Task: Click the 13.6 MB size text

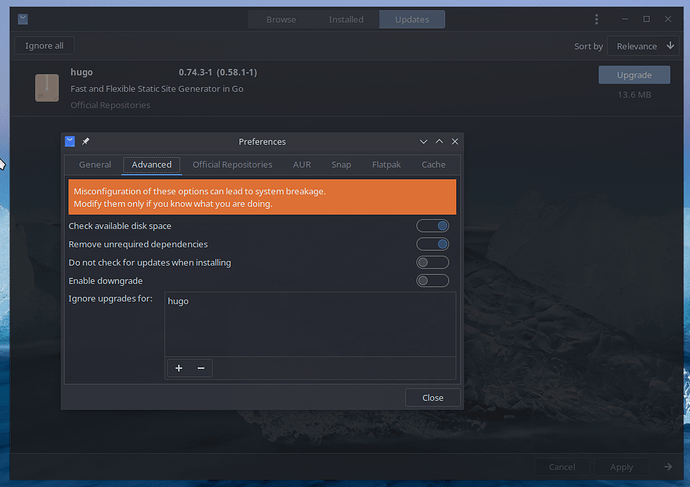Action: pyautogui.click(x=634, y=95)
